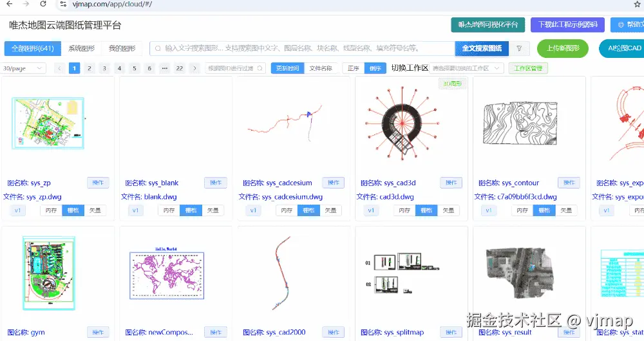Viewport: 644px width, 341px height.
Task: Open the sys_contour drawing thumbnail
Action: coord(520,123)
